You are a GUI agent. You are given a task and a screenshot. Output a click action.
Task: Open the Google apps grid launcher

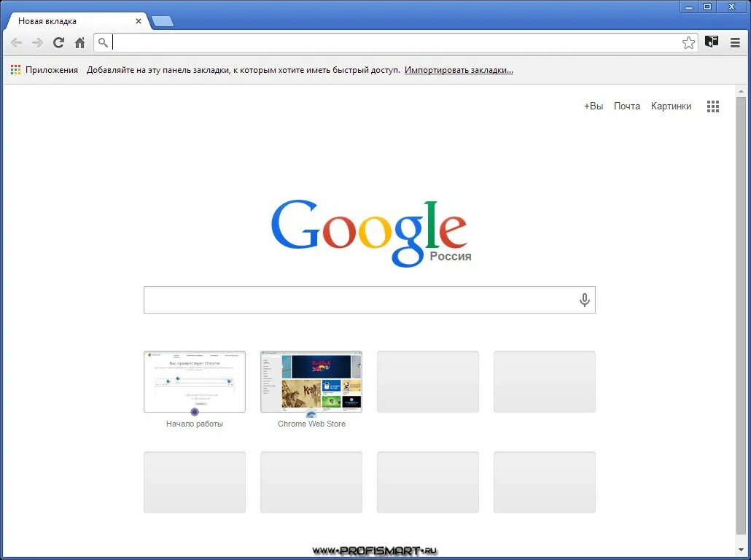tap(712, 106)
